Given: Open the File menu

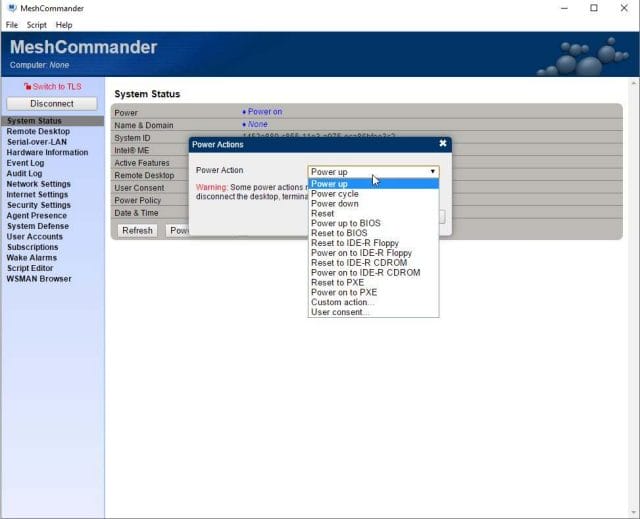Looking at the screenshot, I should [x=12, y=25].
